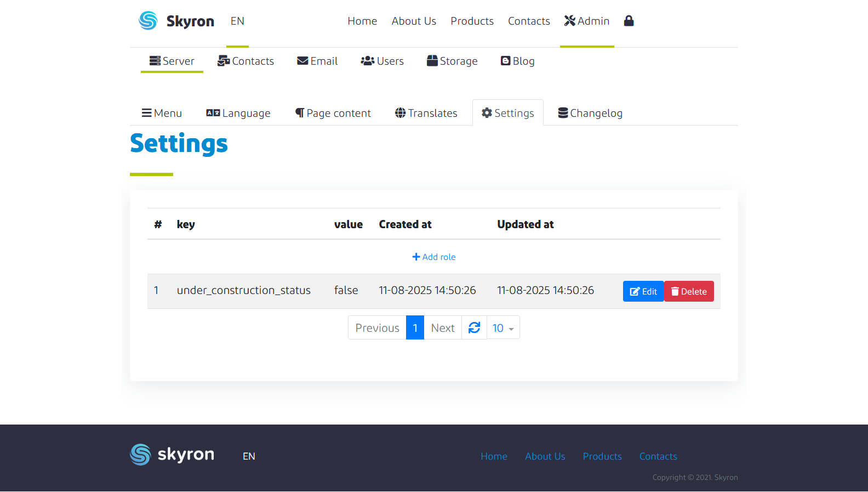Click the Translates globe icon
Viewport: 868px width, 492px height.
(x=401, y=113)
